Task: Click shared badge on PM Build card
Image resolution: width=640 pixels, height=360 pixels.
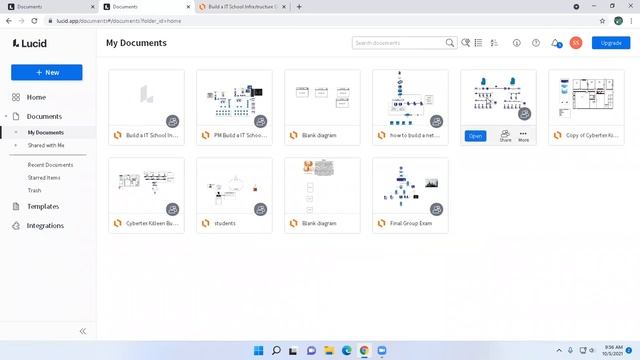Action: tap(260, 121)
